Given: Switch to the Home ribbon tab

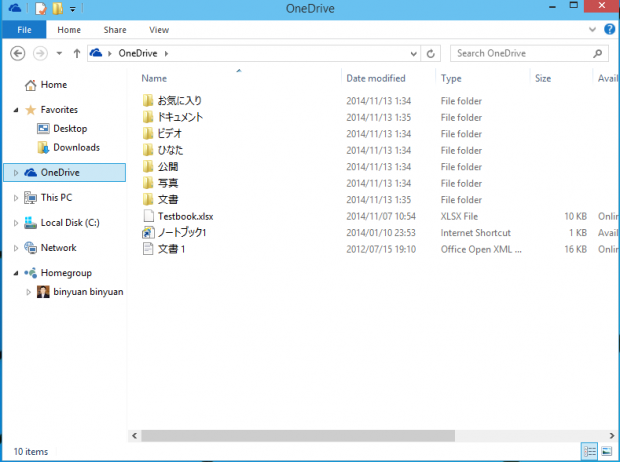Looking at the screenshot, I should [69, 30].
